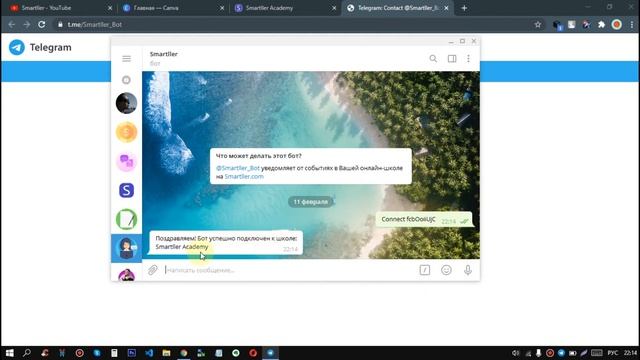The image size is (640, 360).
Task: Open a new browser tab
Action: click(464, 8)
